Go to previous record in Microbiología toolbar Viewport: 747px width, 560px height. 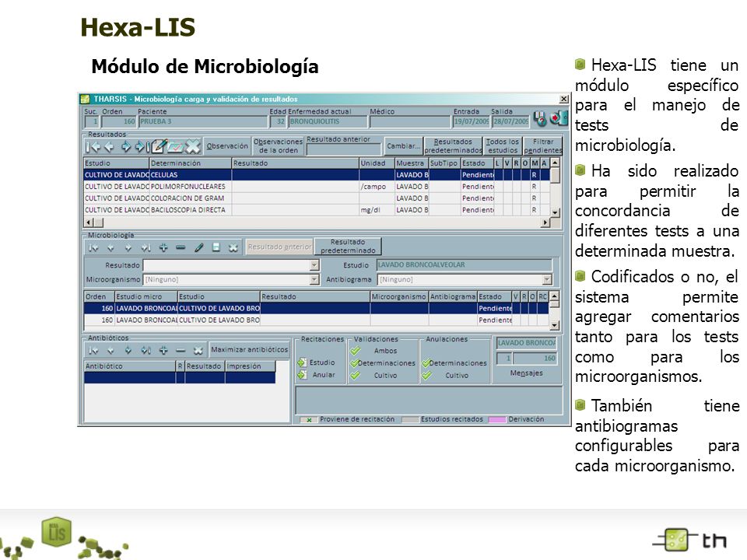pos(110,247)
